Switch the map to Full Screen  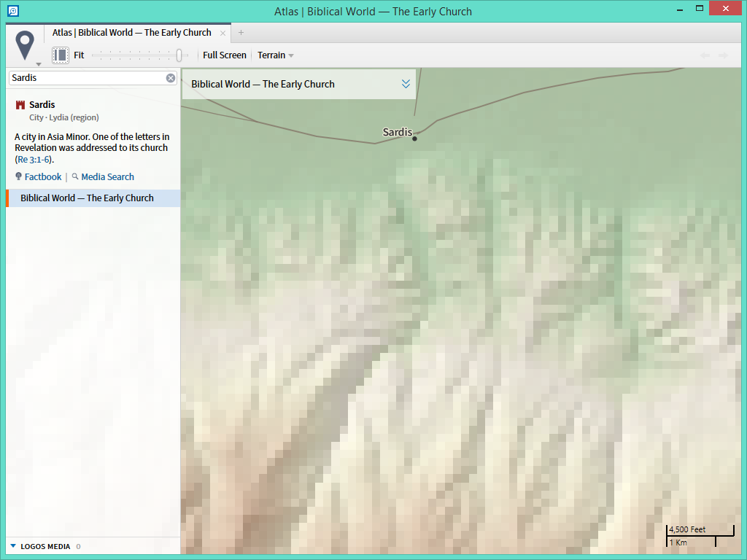(225, 55)
